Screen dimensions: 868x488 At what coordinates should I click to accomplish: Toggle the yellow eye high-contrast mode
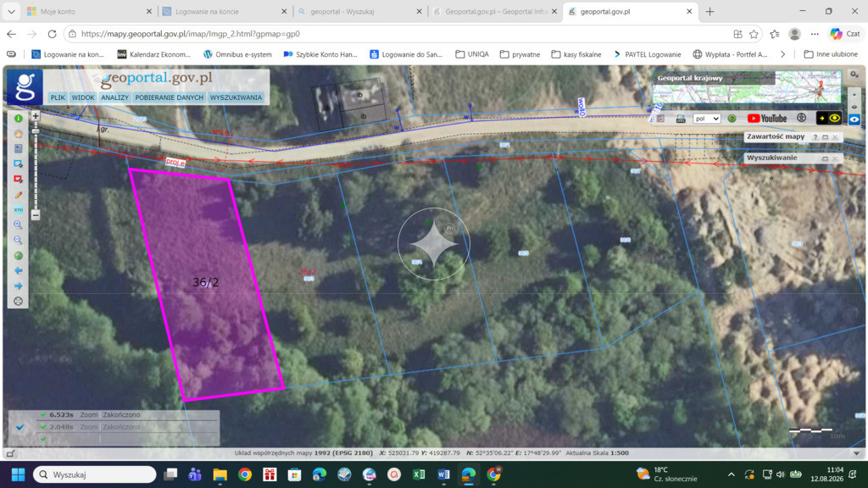[829, 118]
